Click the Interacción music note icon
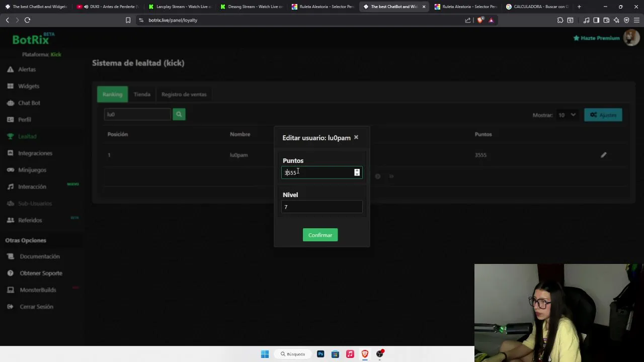This screenshot has width=644, height=362. (x=10, y=187)
